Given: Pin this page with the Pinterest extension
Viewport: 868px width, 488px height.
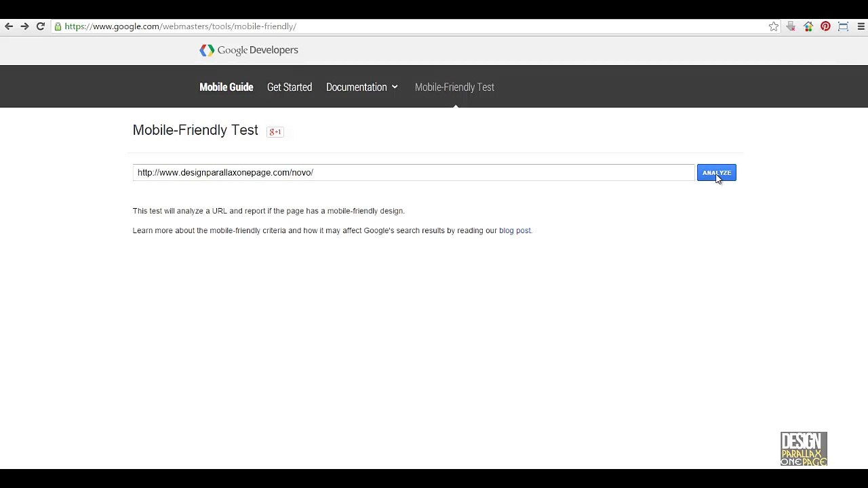Looking at the screenshot, I should pyautogui.click(x=825, y=26).
